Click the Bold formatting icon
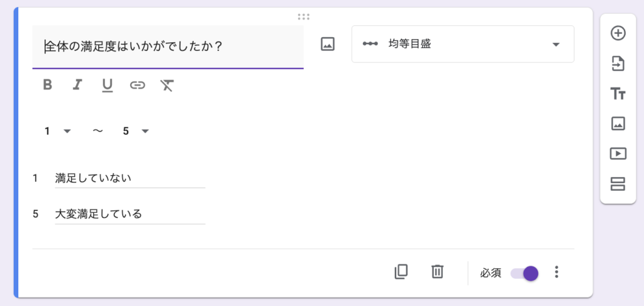The image size is (644, 306). point(47,85)
